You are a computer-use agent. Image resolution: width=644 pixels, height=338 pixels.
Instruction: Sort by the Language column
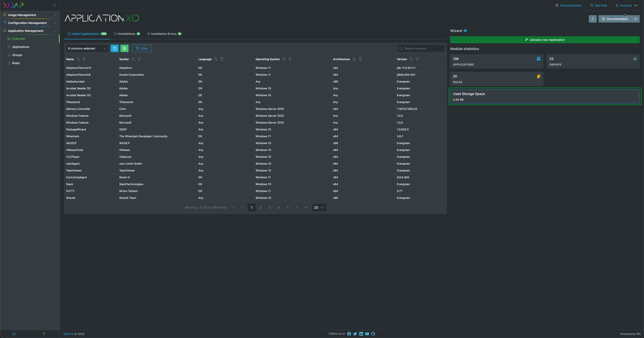[216, 59]
